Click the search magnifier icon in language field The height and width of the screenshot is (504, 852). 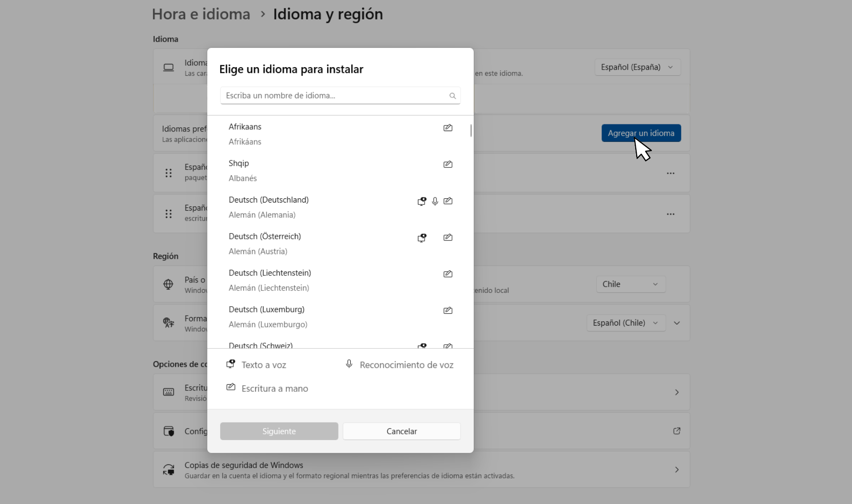(x=453, y=96)
